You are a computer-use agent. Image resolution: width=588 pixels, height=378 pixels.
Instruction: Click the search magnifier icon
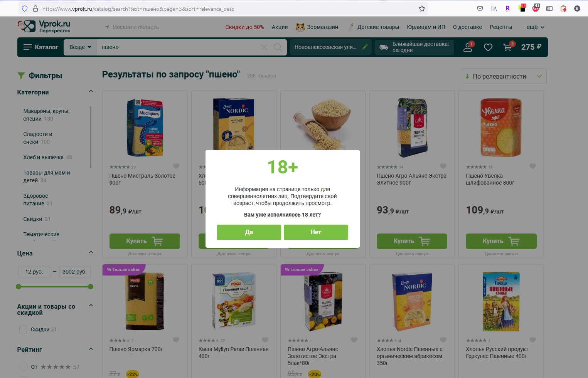[278, 47]
